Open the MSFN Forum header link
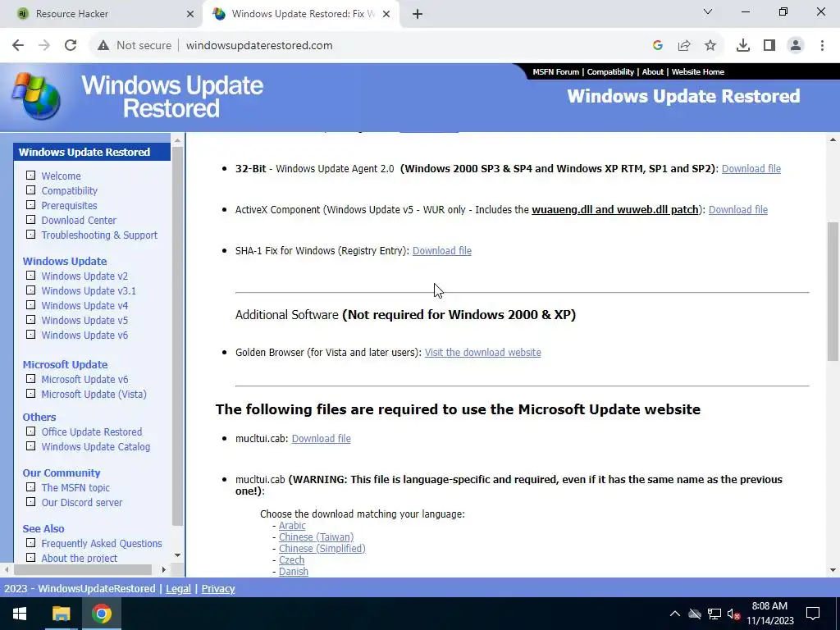Image resolution: width=840 pixels, height=630 pixels. 555,72
